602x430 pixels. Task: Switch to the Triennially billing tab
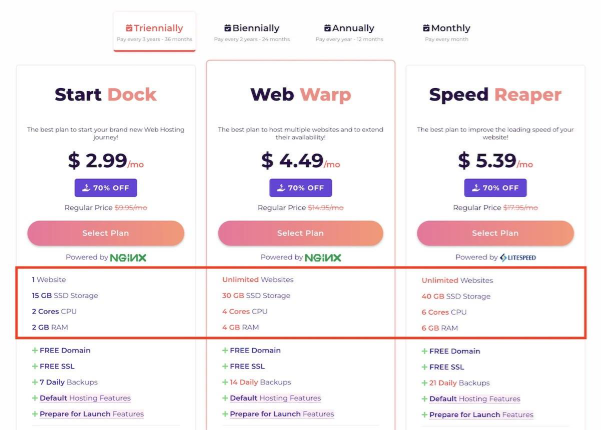pyautogui.click(x=154, y=32)
